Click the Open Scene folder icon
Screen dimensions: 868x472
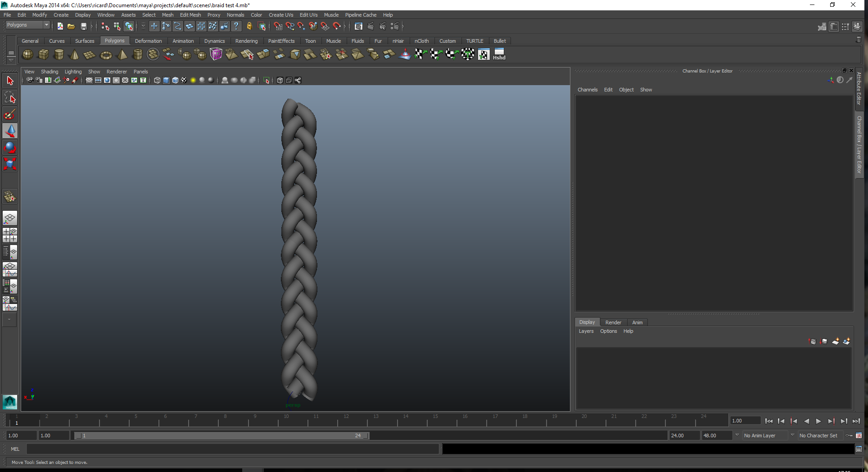click(71, 27)
